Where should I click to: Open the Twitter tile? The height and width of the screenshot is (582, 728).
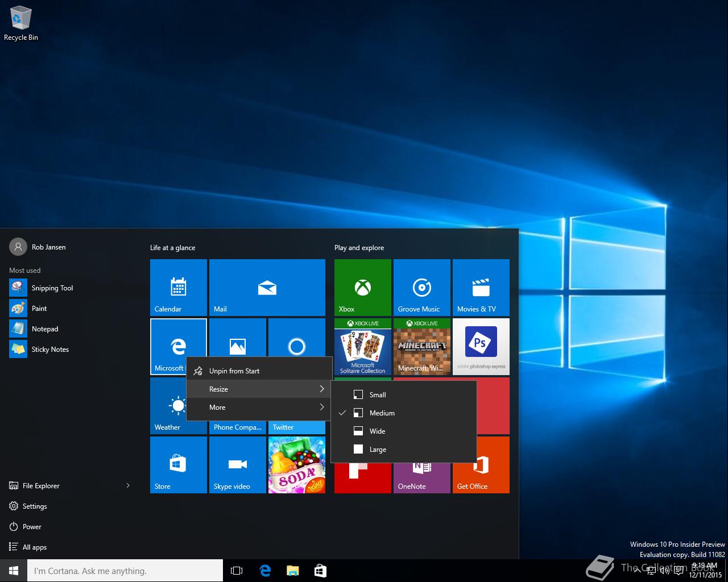pyautogui.click(x=297, y=427)
